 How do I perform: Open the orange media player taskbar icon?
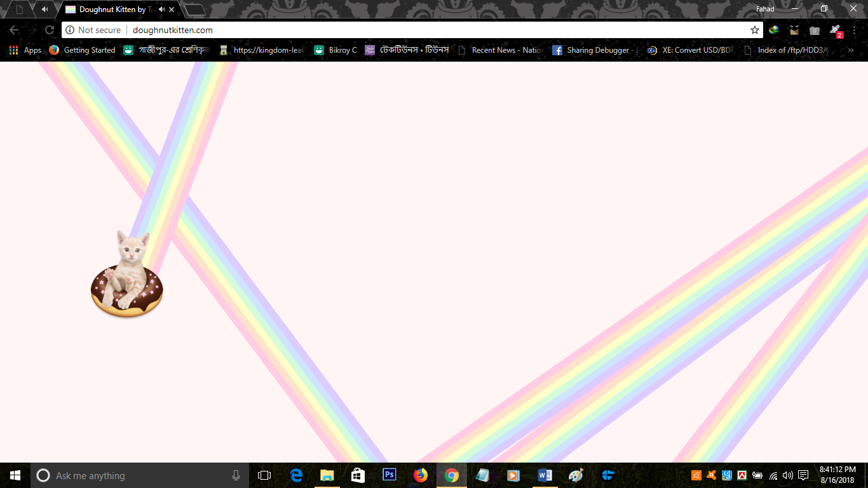pyautogui.click(x=513, y=475)
